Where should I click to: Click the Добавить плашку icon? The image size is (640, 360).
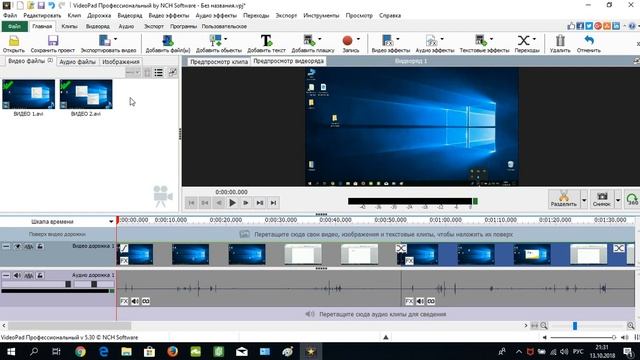pyautogui.click(x=309, y=41)
